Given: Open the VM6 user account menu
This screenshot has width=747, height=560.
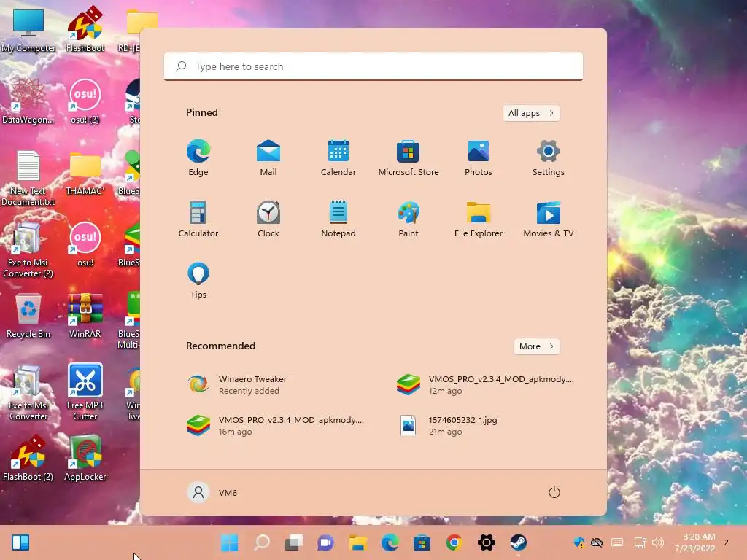Looking at the screenshot, I should [212, 492].
